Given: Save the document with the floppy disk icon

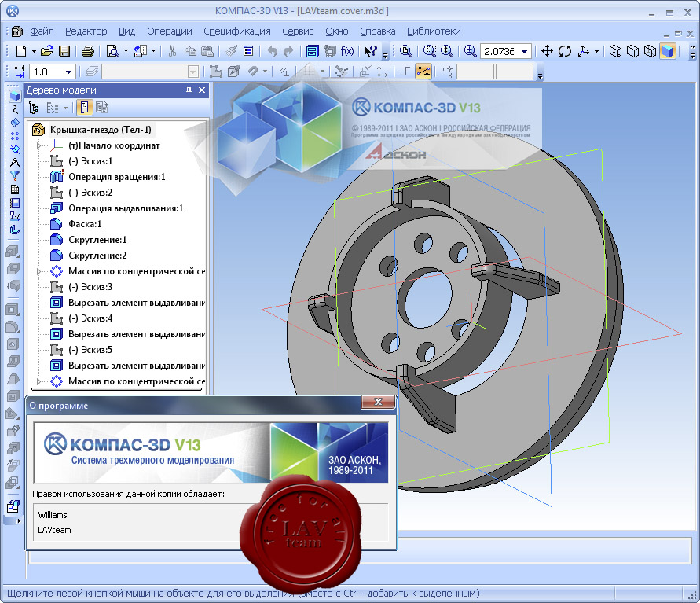Looking at the screenshot, I should click(64, 51).
